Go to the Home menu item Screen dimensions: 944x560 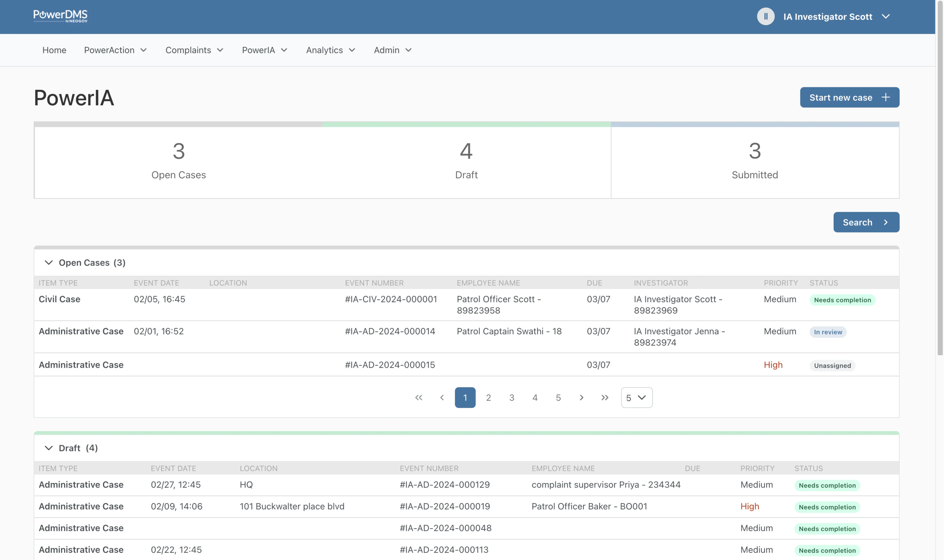click(x=54, y=50)
